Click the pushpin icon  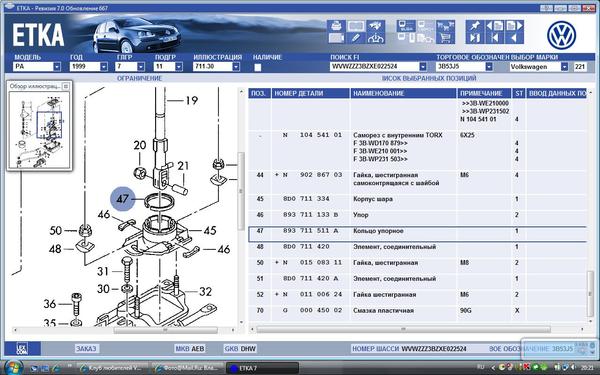[x=474, y=26]
